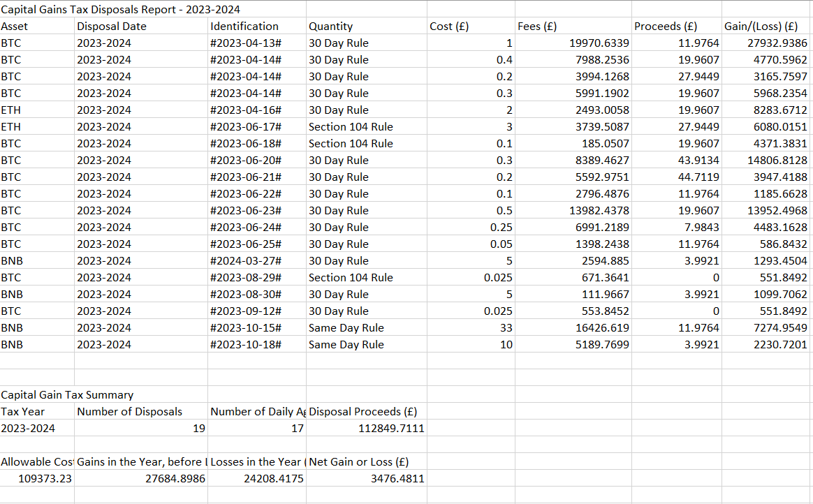Select the Gain/(Loss) (£) header cell
The height and width of the screenshot is (504, 813).
coord(761,27)
